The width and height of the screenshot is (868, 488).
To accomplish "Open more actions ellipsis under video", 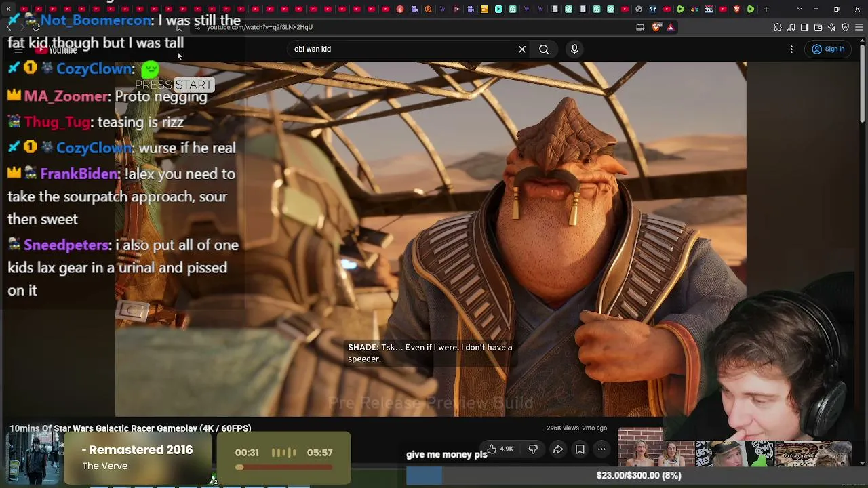I will 601,449.
